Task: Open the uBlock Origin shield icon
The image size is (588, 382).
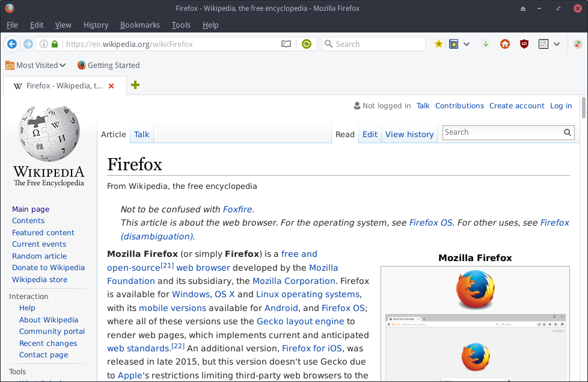Action: pos(524,44)
